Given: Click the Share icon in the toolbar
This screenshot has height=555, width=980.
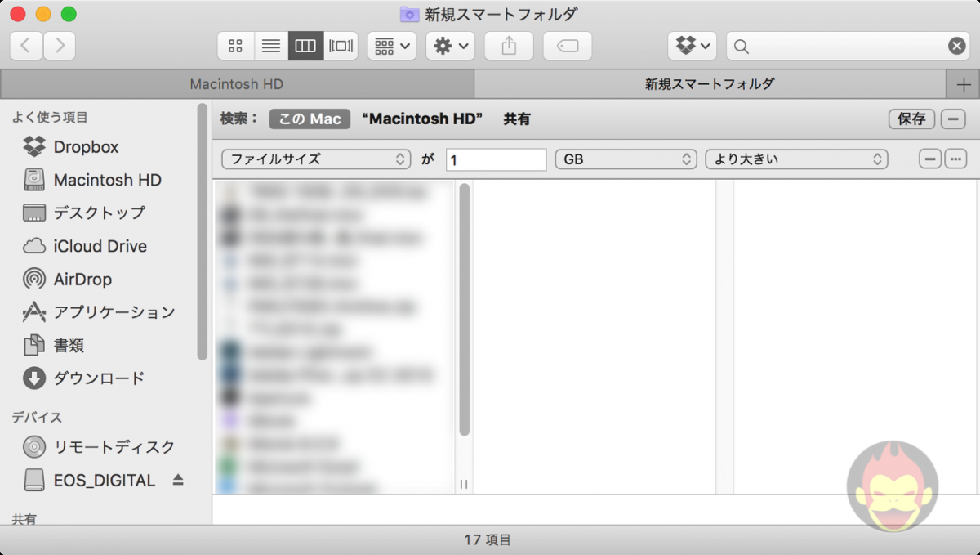Looking at the screenshot, I should pos(509,46).
